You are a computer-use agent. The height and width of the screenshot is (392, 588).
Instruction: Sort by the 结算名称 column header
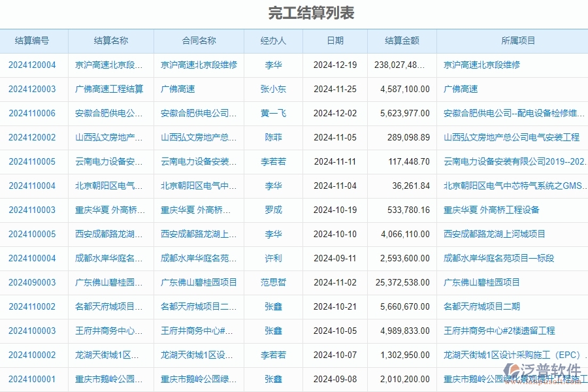click(x=110, y=41)
